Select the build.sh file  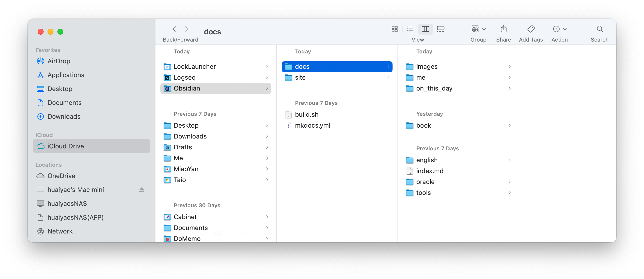(x=337, y=115)
